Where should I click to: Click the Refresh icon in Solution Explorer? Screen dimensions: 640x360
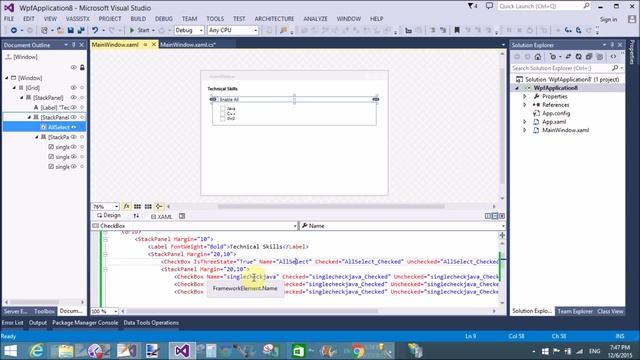(578, 57)
